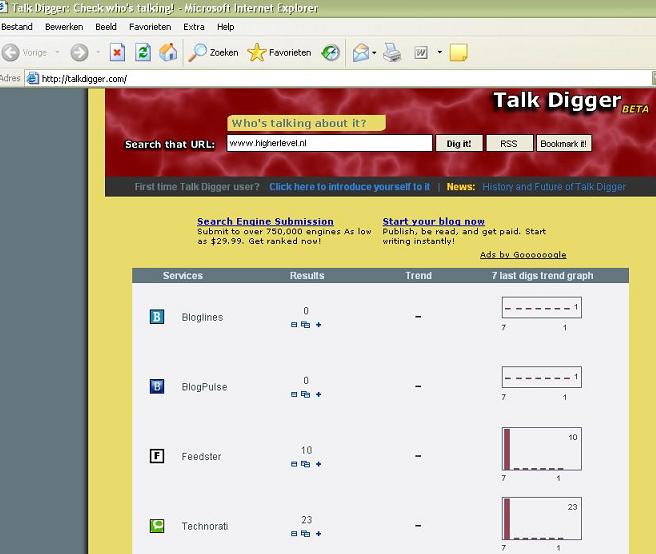Click the yellow note toolbar icon
The image size is (656, 554).
(x=458, y=53)
